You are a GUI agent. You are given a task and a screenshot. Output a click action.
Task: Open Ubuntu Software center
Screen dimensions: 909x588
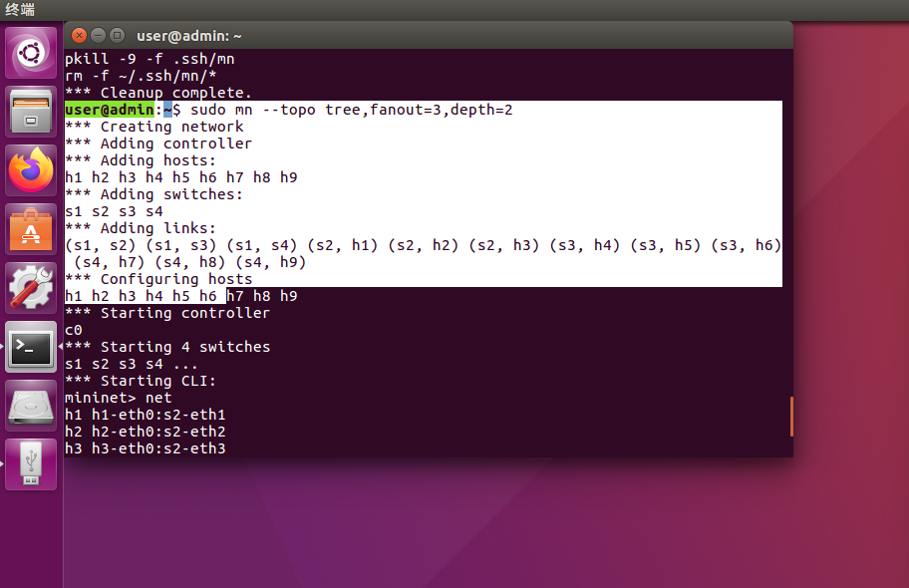(31, 229)
